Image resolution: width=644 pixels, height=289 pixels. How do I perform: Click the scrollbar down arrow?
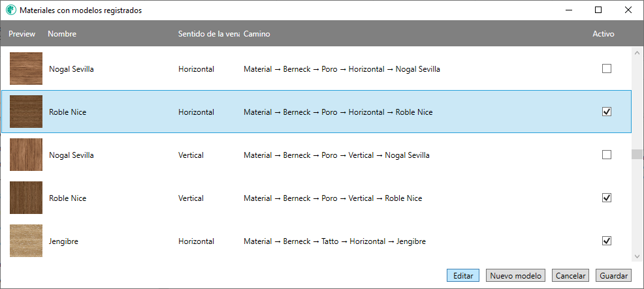pos(637,256)
